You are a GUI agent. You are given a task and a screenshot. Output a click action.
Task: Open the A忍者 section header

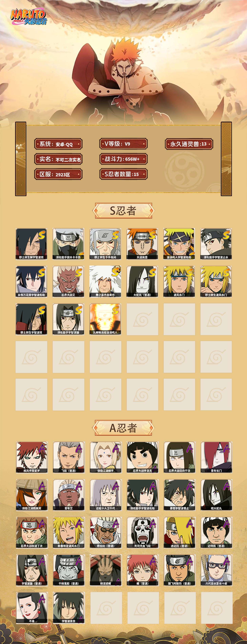123,428
